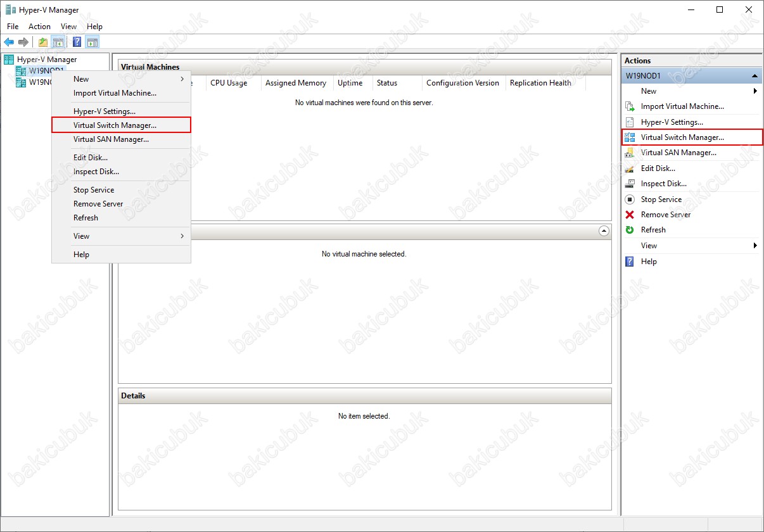Collapse the checkpoints pane with round chevron
Screen dimensions: 764x532
click(x=604, y=231)
